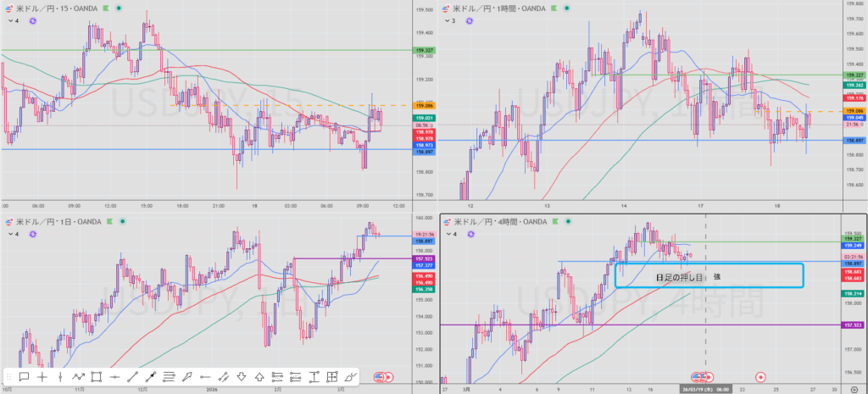Image resolution: width=868 pixels, height=394 pixels.
Task: Pick the trend line tool in drawing toolbar
Action: [132, 376]
